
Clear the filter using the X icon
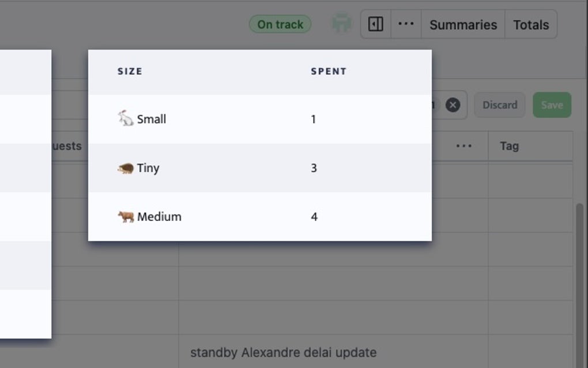coord(453,104)
